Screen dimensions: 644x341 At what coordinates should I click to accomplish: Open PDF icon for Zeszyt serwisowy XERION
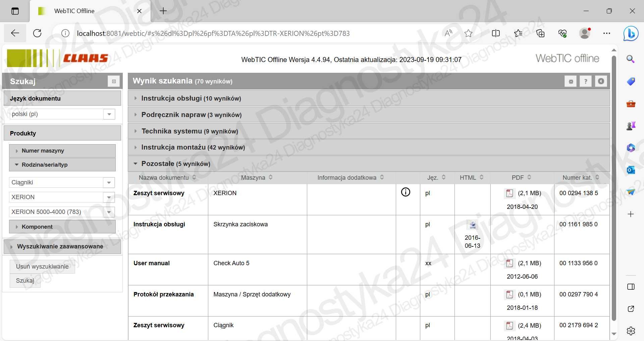(x=509, y=193)
